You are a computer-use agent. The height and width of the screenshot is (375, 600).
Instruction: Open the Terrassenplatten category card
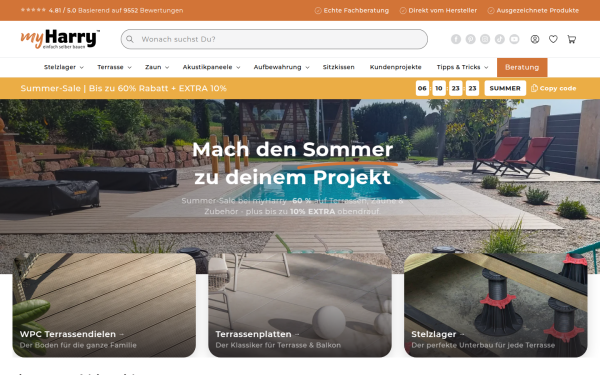click(300, 305)
